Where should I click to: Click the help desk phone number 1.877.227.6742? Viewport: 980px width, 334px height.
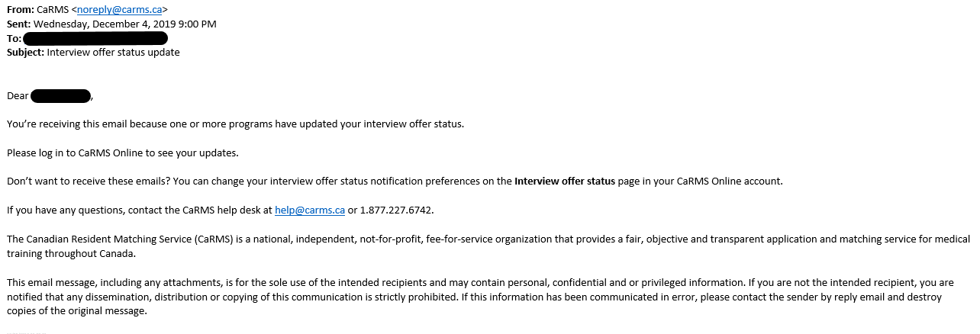tap(395, 210)
